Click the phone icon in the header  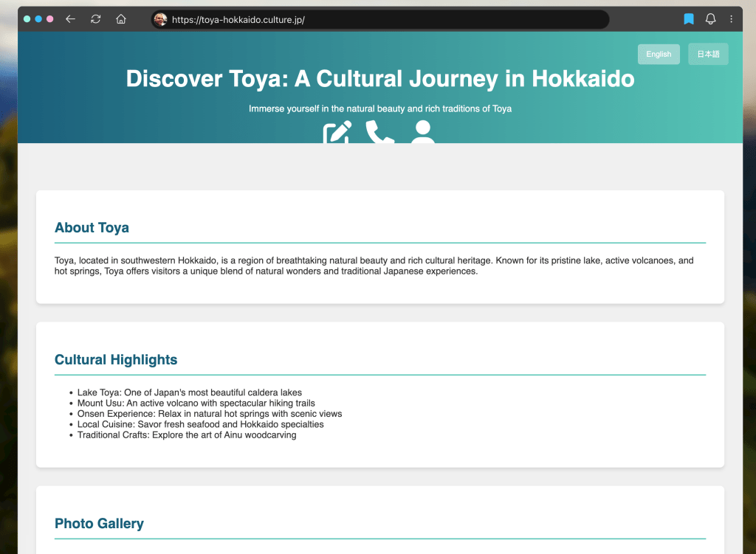[x=379, y=133]
